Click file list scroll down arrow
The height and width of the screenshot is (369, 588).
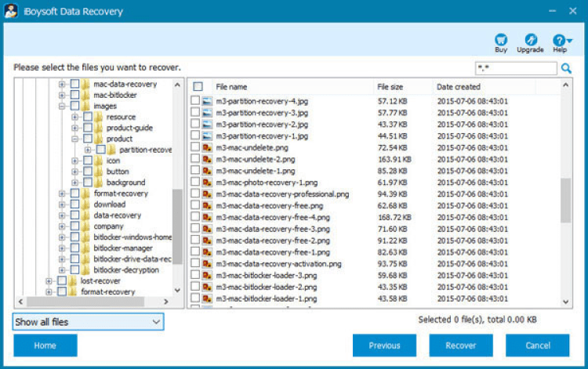[566, 302]
